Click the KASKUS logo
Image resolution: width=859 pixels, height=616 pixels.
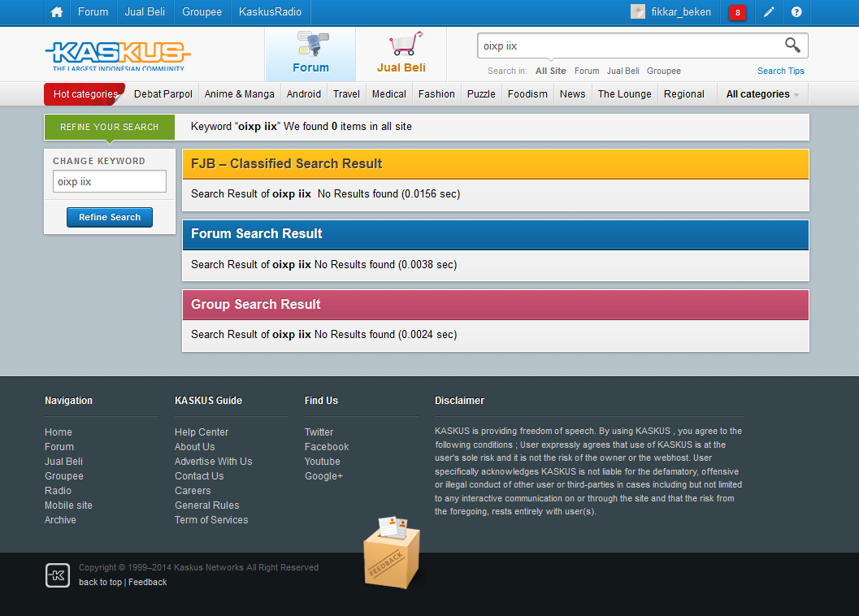118,55
